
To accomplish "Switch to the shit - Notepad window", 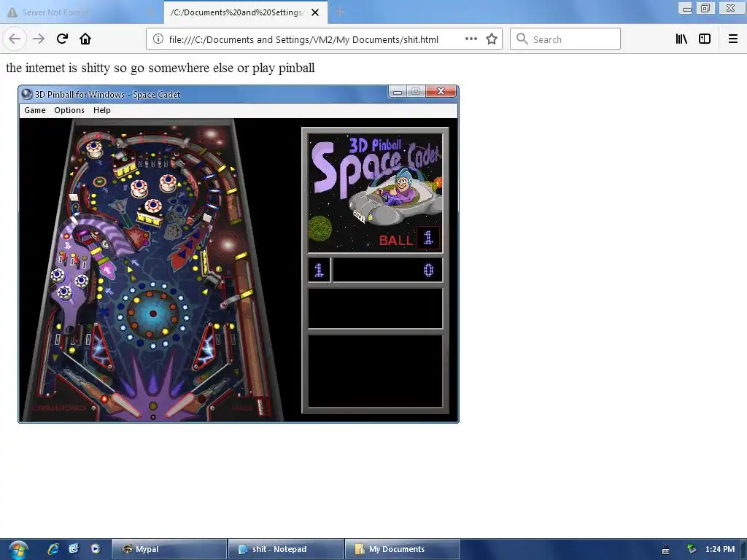I will click(x=286, y=549).
